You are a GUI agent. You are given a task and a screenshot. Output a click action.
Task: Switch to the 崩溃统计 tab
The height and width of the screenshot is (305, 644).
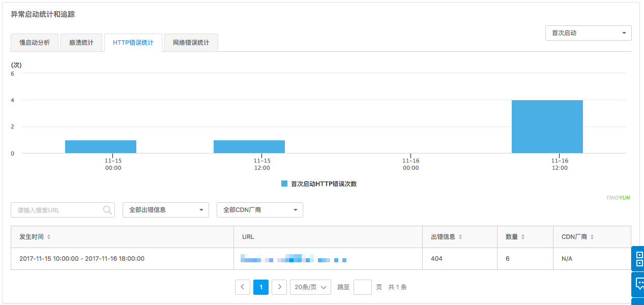pos(81,43)
